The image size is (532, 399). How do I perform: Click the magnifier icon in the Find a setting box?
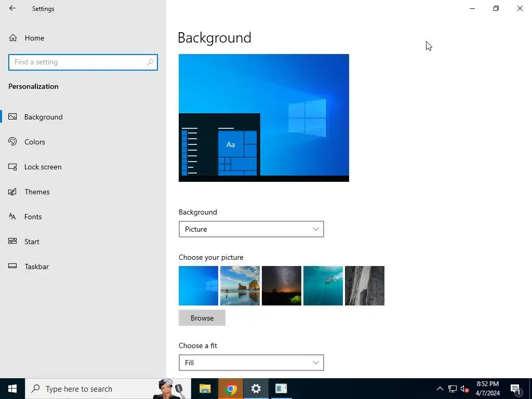(x=150, y=62)
